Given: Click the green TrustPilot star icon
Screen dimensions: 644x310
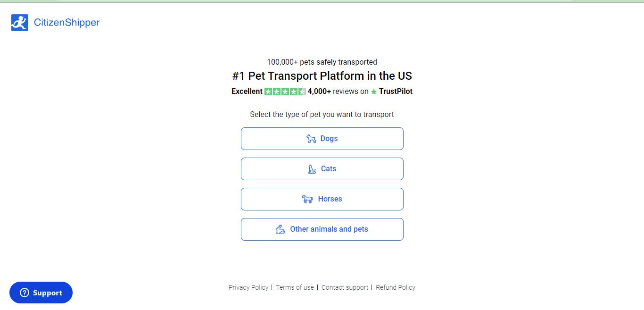Looking at the screenshot, I should click(x=373, y=92).
